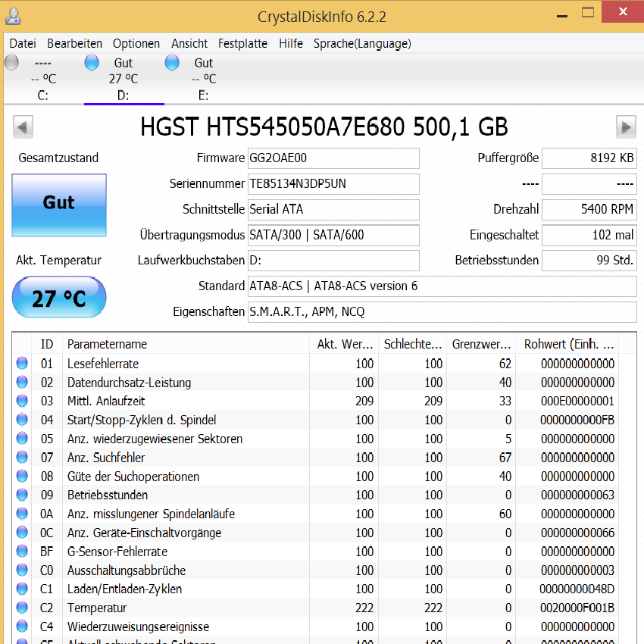Image resolution: width=644 pixels, height=644 pixels.
Task: Select the grey status orb for drive C:
Action: click(11, 63)
